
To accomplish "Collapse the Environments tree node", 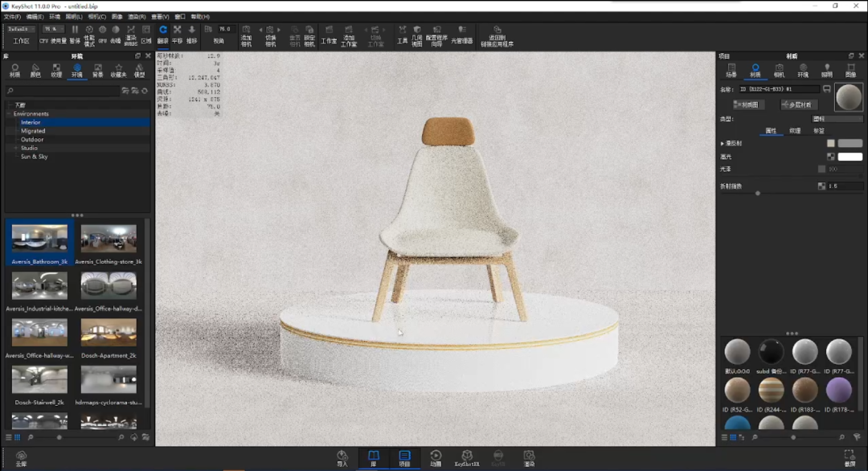I will [8, 114].
